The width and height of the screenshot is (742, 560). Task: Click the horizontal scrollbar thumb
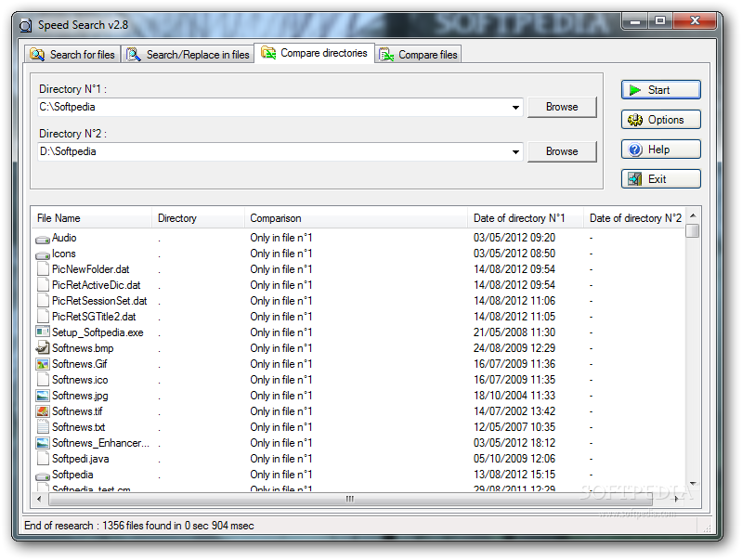[350, 499]
